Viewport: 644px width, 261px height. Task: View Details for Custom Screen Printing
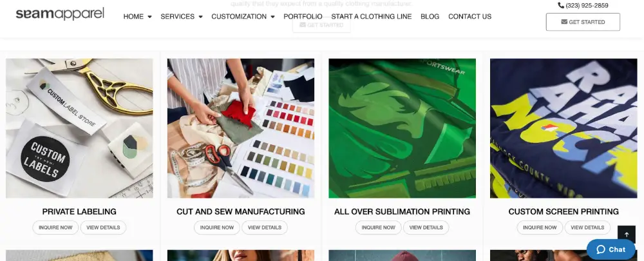587,227
